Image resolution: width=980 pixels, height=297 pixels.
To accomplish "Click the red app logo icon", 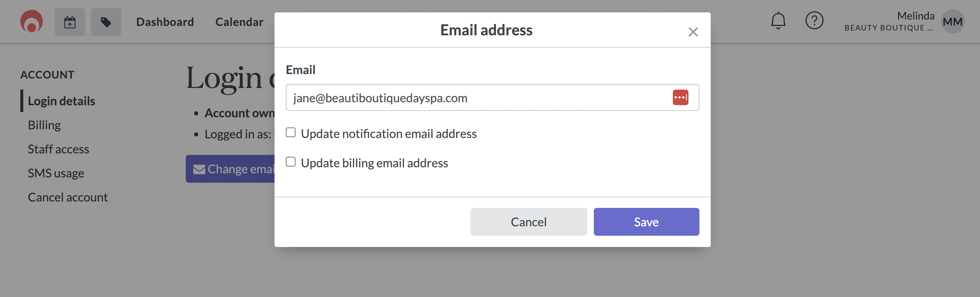I will pyautogui.click(x=32, y=21).
